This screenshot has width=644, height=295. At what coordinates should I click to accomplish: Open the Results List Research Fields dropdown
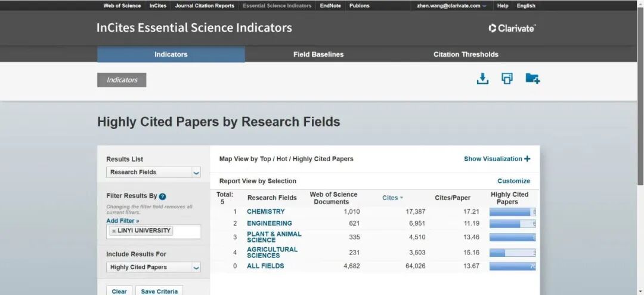point(153,173)
